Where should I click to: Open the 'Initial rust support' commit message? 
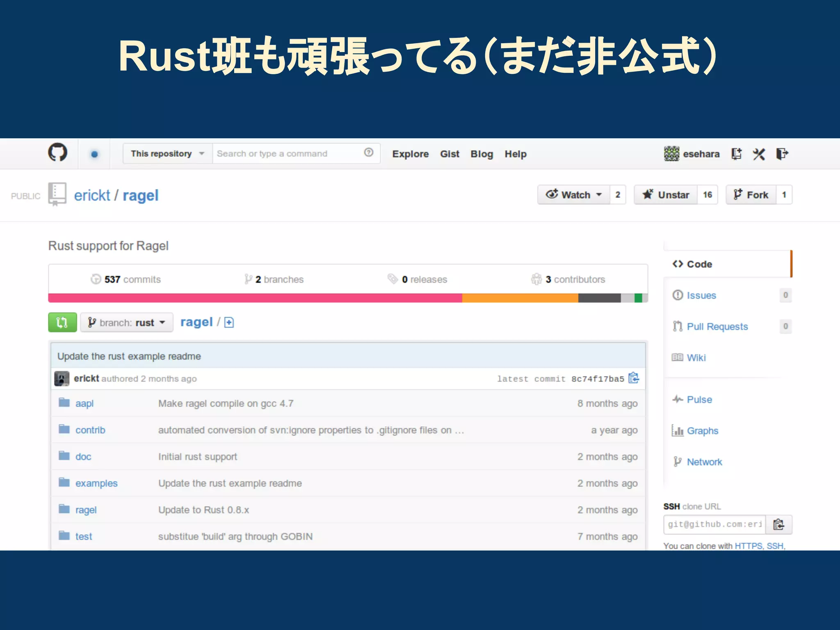coord(198,457)
